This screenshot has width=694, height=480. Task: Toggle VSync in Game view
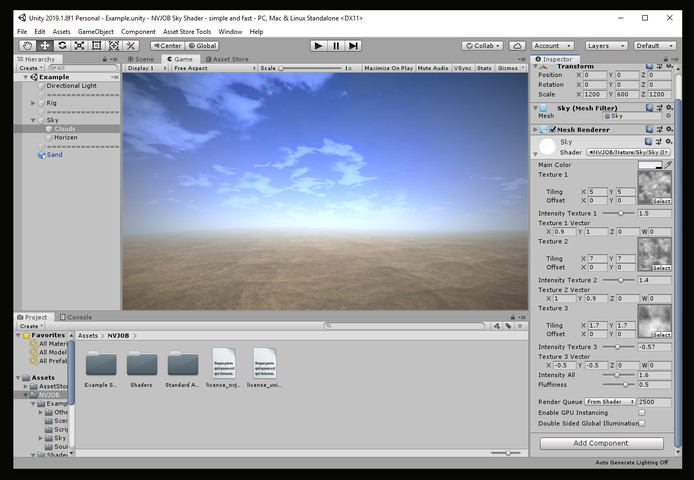[x=463, y=68]
